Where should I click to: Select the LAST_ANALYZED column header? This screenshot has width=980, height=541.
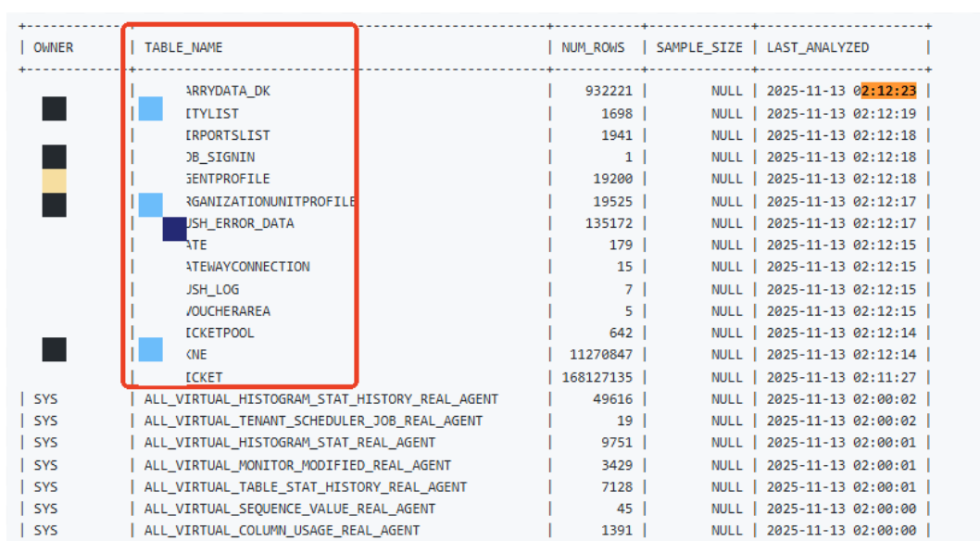(818, 47)
